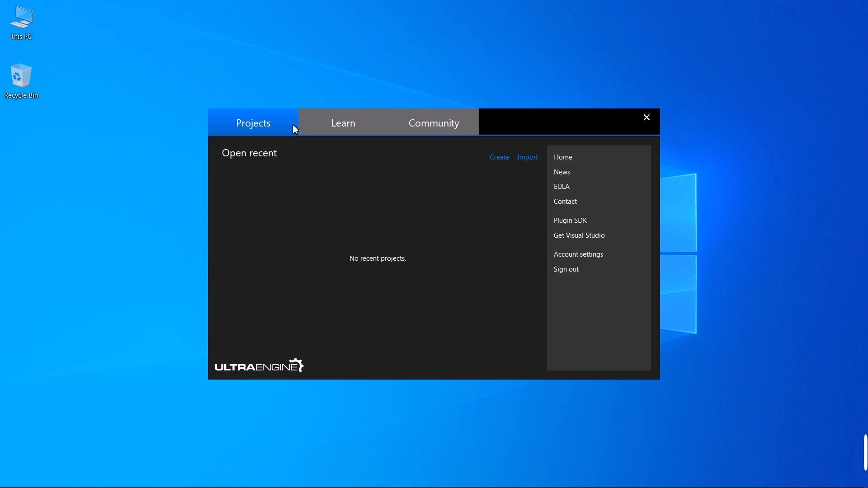Open Account settings
Viewport: 868px width, 488px height.
pyautogui.click(x=578, y=254)
